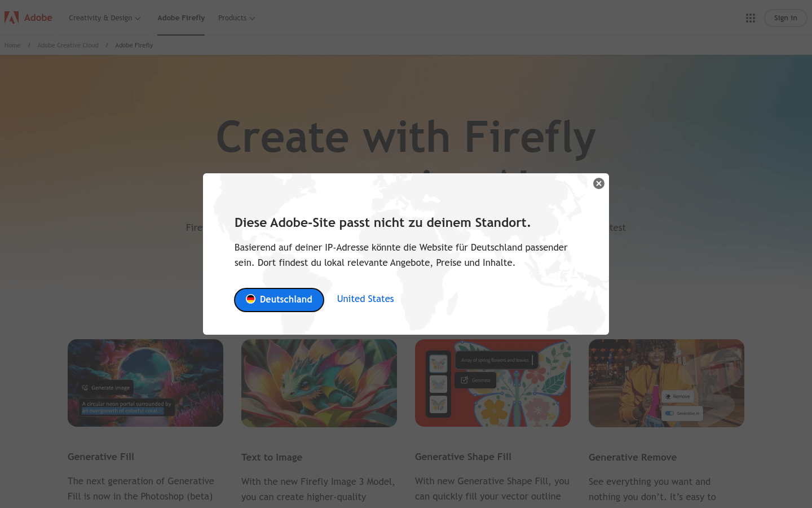Open the Text to Image dragon thumbnail
Screen dimensions: 812x508
pyautogui.click(x=319, y=383)
